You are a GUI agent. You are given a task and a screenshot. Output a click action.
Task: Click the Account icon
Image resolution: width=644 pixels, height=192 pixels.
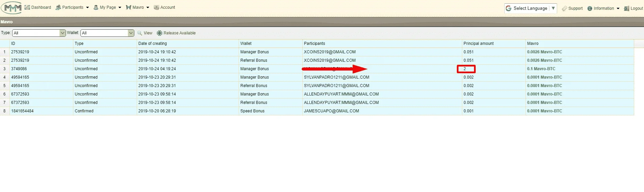pyautogui.click(x=157, y=7)
